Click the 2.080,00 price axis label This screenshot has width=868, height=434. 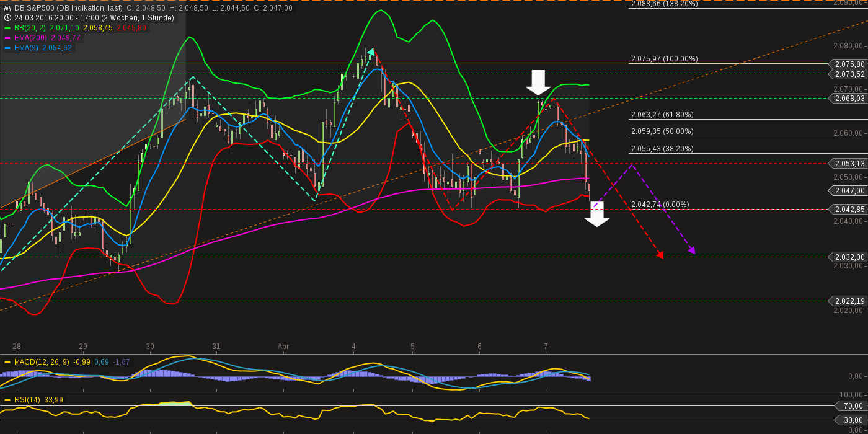849,46
